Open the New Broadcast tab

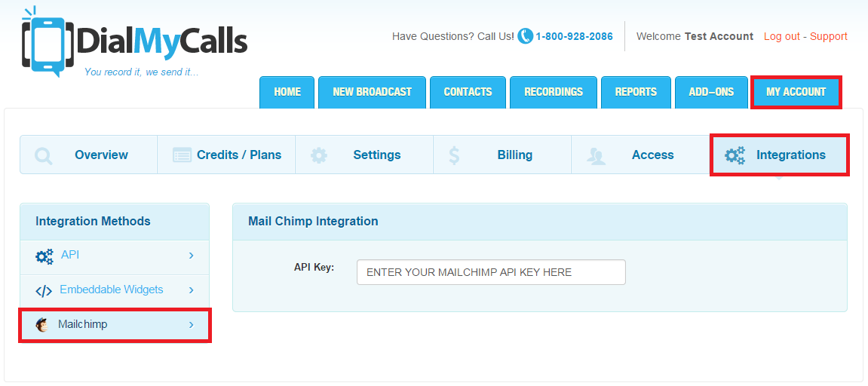372,92
